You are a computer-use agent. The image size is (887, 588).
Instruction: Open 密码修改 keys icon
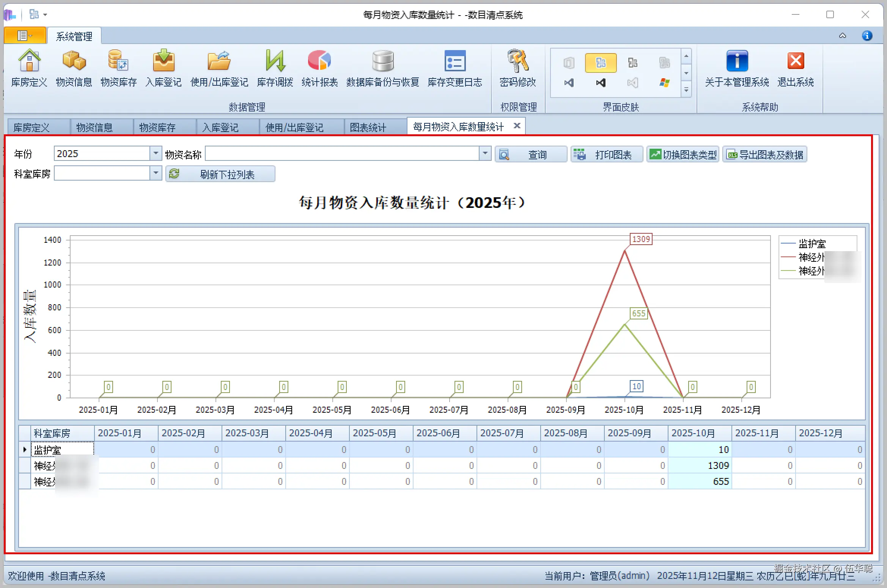(x=518, y=61)
